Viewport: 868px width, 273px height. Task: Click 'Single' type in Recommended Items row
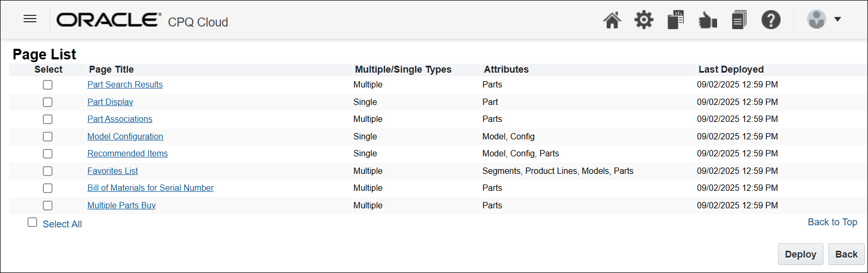tap(365, 154)
